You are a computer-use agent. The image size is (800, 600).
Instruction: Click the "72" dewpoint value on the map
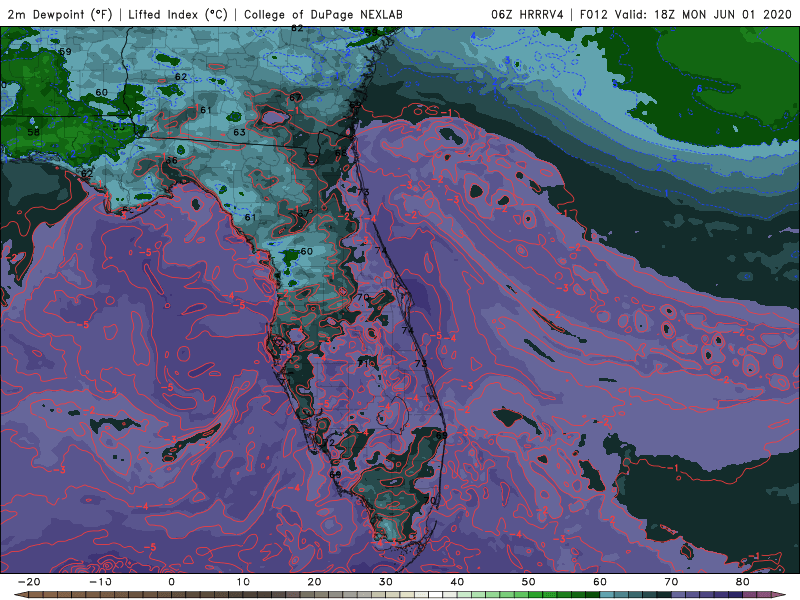pos(329,442)
